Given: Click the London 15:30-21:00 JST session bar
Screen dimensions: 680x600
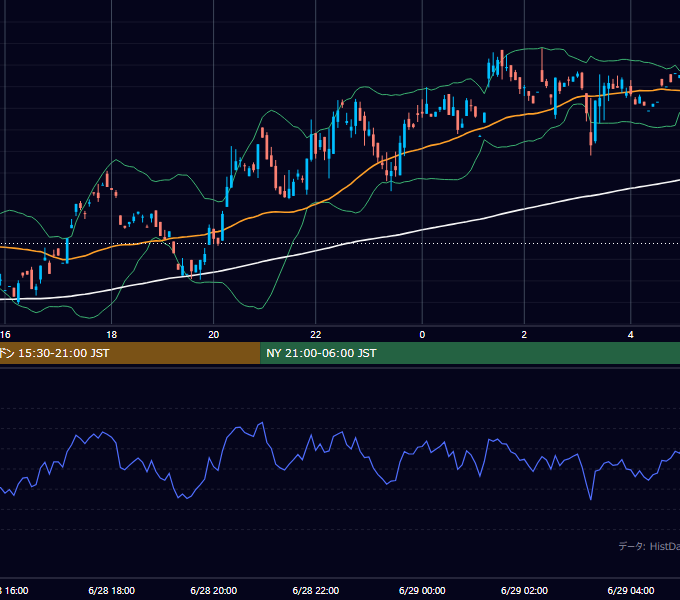Looking at the screenshot, I should (x=130, y=353).
